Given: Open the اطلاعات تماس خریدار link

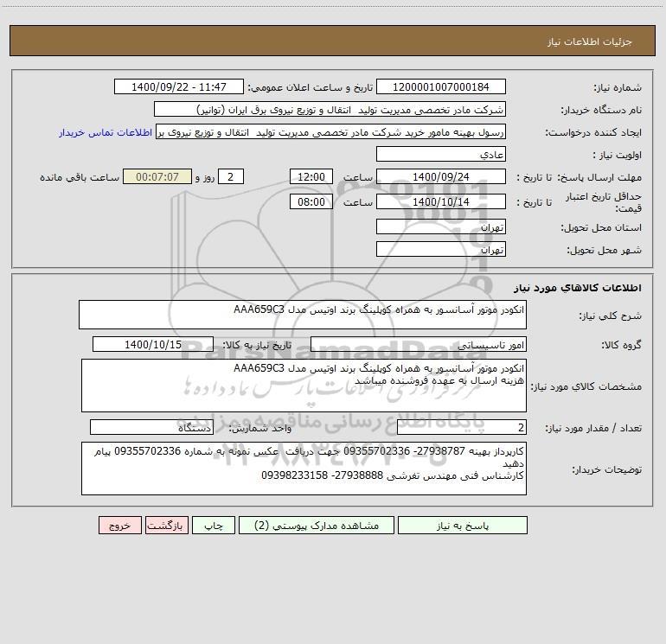Looking at the screenshot, I should (x=106, y=132).
